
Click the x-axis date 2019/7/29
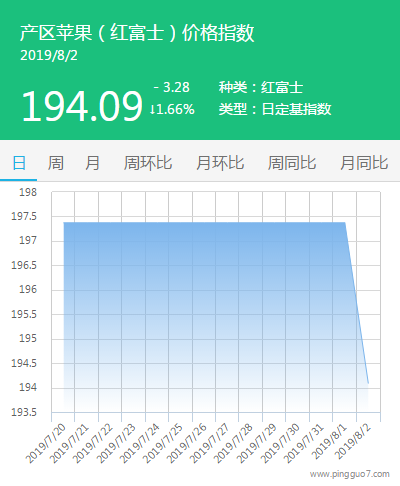(257, 443)
